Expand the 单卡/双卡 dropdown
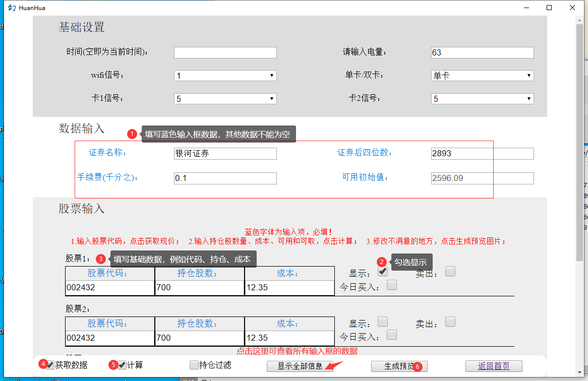Image resolution: width=588 pixels, height=381 pixels. (482, 76)
